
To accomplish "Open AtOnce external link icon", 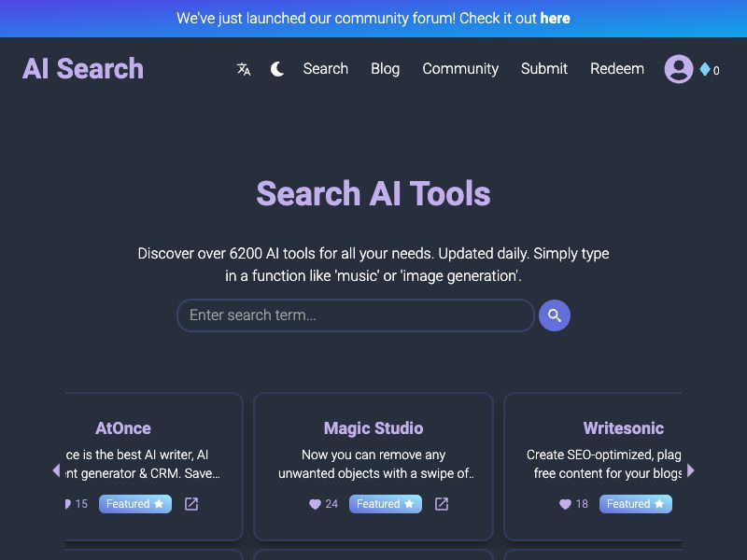I will click(x=191, y=504).
